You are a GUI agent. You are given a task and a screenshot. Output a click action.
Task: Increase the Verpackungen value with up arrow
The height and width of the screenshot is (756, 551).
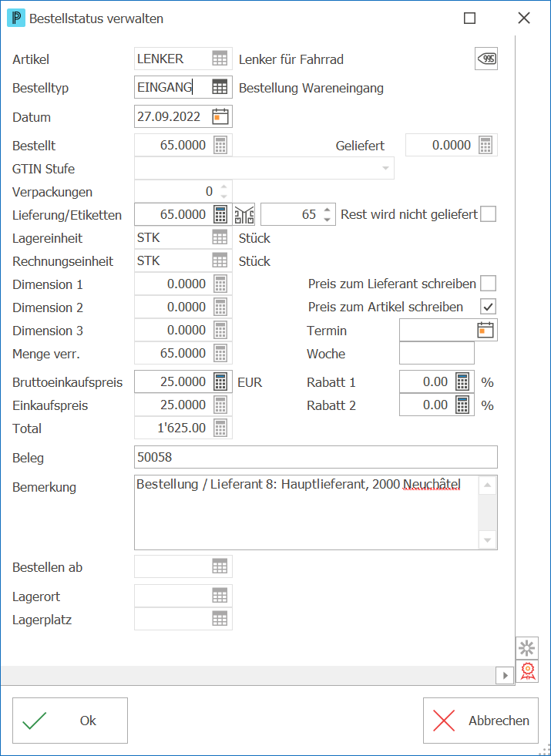coord(223,187)
